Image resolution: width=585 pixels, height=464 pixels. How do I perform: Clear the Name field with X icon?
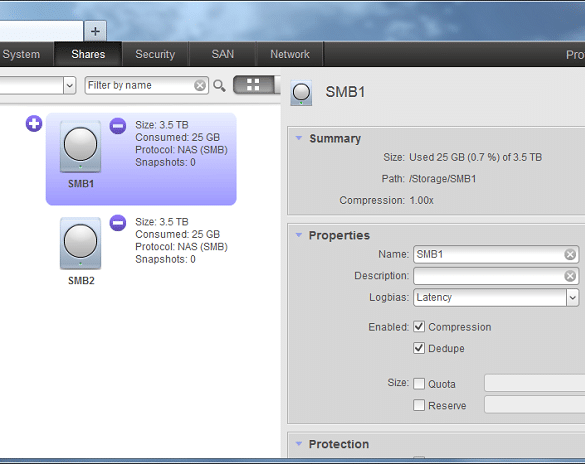coord(570,254)
